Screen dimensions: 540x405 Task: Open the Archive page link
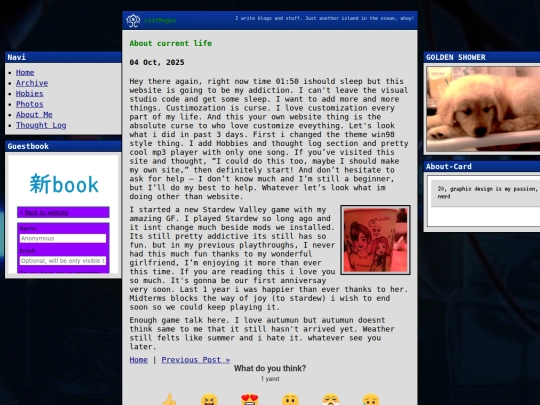[32, 83]
